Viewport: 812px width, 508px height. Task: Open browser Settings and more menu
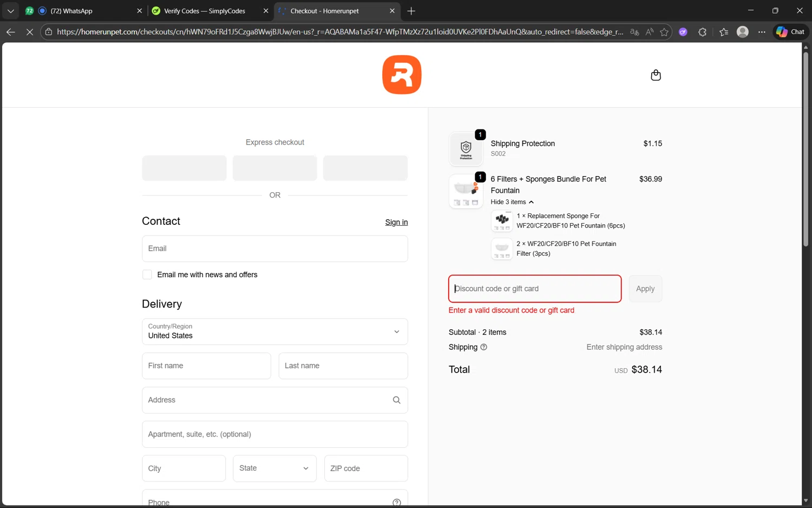762,32
